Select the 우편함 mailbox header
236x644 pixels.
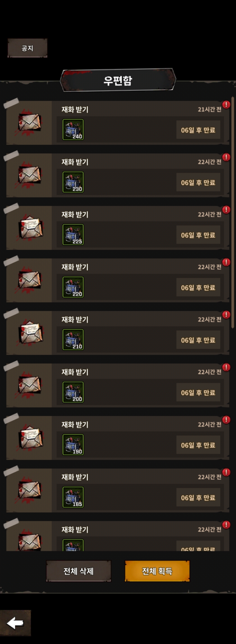pyautogui.click(x=118, y=80)
